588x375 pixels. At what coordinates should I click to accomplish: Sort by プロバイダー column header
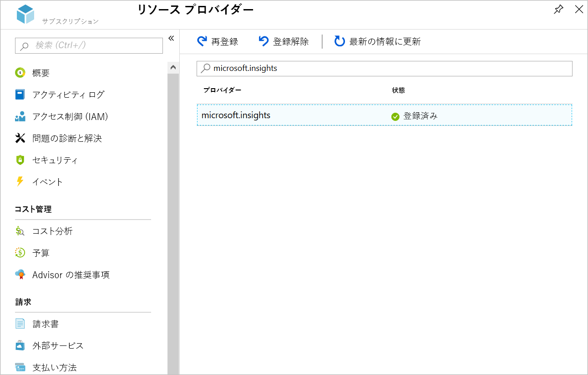(x=222, y=90)
